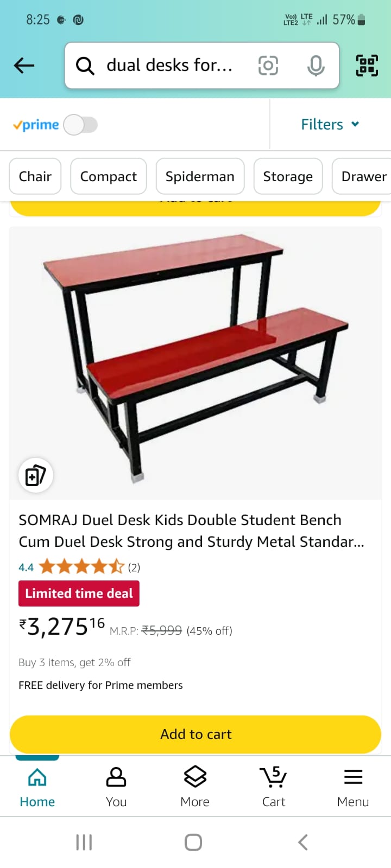Open the Menu hamburger
The height and width of the screenshot is (868, 391).
(x=353, y=787)
